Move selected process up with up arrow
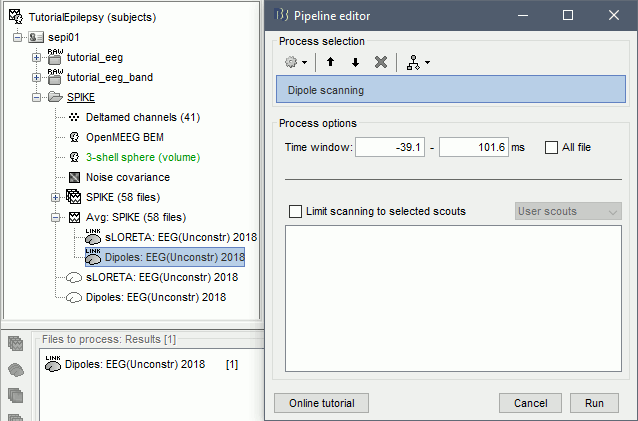638x421 pixels. pyautogui.click(x=331, y=62)
